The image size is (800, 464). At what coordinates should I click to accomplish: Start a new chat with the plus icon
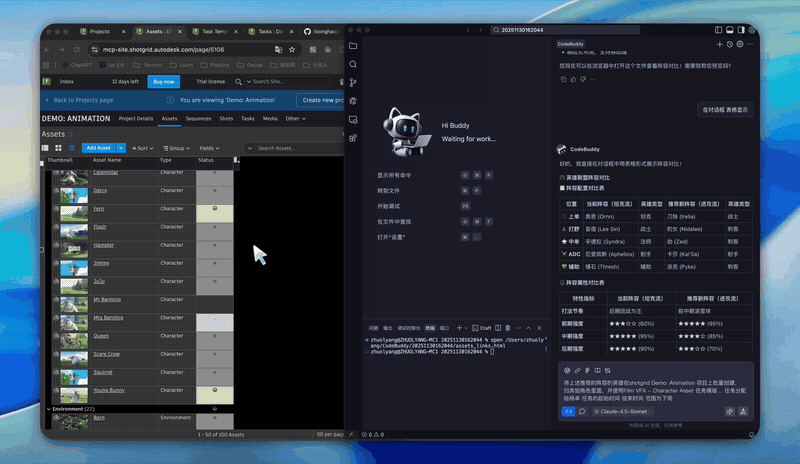pyautogui.click(x=719, y=44)
